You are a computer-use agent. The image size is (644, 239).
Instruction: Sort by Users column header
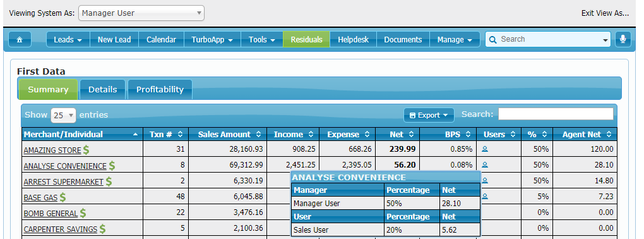pos(499,134)
